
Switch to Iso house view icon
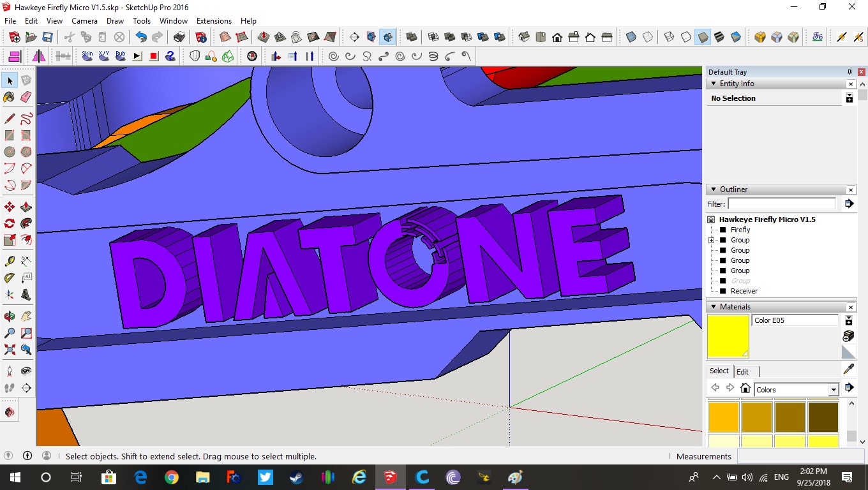click(524, 37)
